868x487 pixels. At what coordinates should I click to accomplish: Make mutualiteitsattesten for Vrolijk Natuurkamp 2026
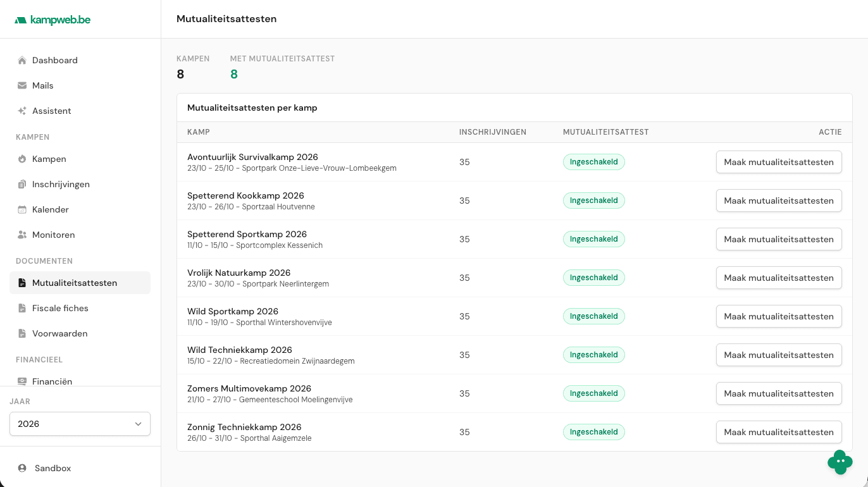pos(779,278)
